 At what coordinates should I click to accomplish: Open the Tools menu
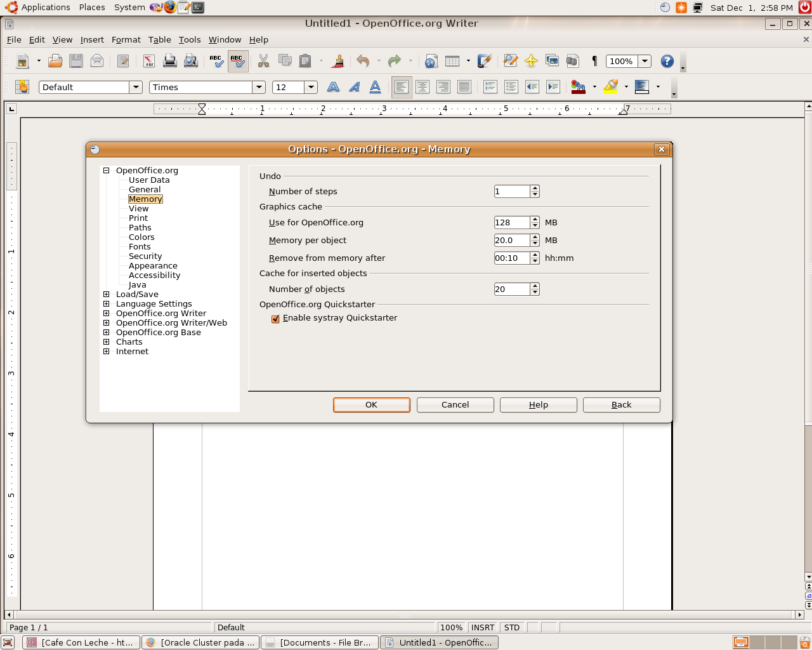tap(190, 39)
